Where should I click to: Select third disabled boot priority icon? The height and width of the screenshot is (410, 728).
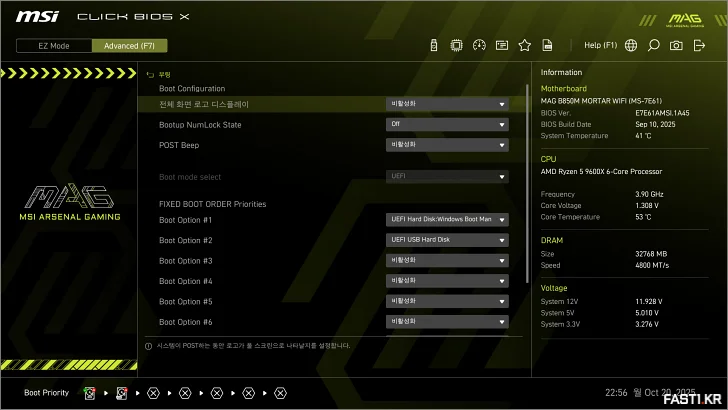tap(153, 393)
